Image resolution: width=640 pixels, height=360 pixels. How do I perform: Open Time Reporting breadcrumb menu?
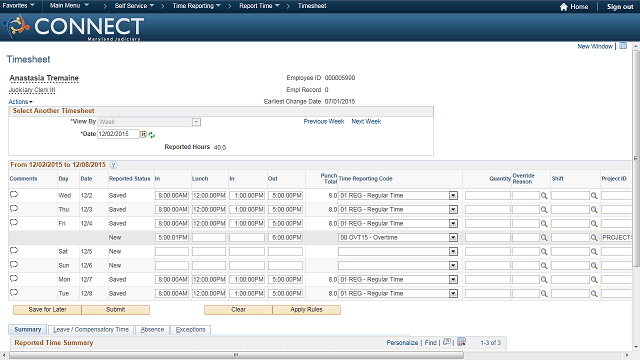196,6
